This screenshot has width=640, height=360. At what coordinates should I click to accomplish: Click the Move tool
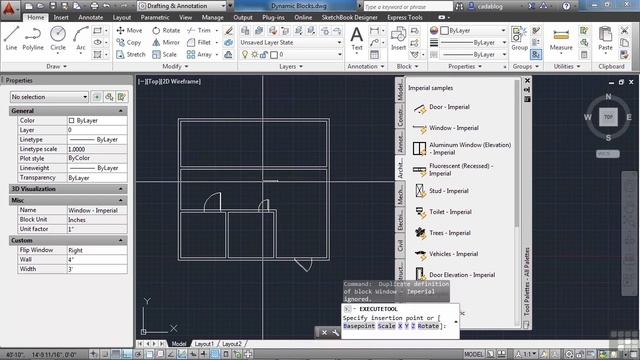(x=129, y=30)
